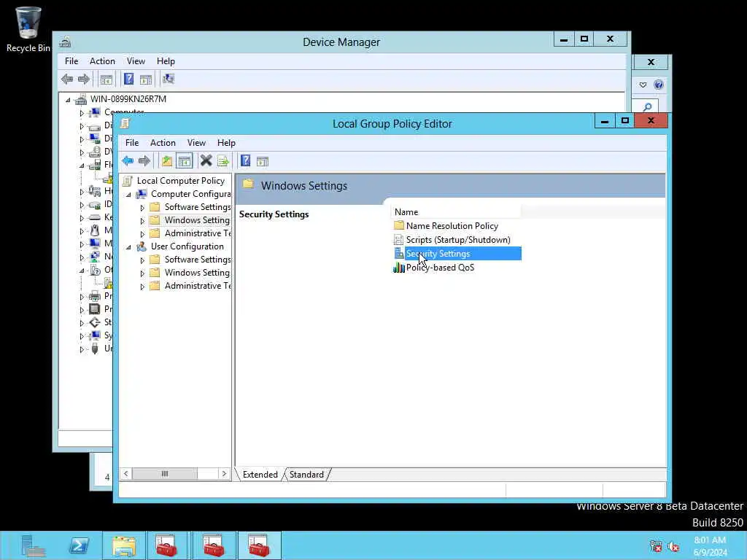Viewport: 747px width, 560px height.
Task: Switch to Standard tab
Action: [x=306, y=475]
